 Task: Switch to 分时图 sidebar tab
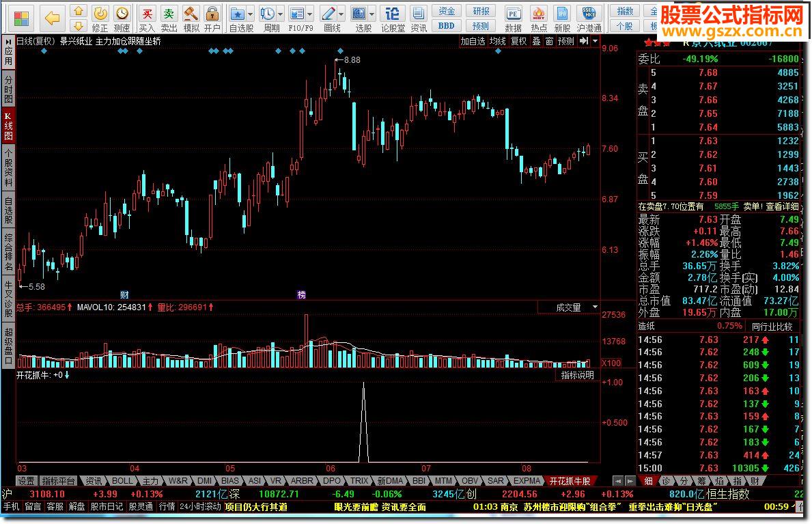[x=8, y=89]
